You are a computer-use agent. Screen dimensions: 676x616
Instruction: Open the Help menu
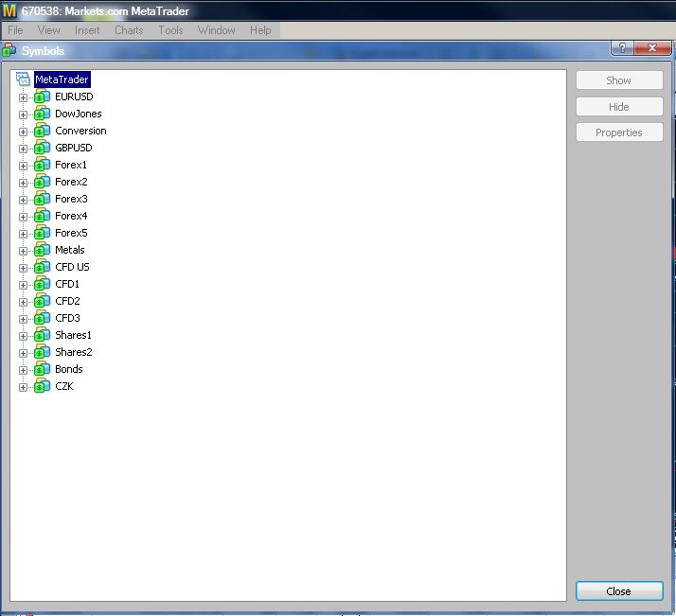click(x=260, y=30)
